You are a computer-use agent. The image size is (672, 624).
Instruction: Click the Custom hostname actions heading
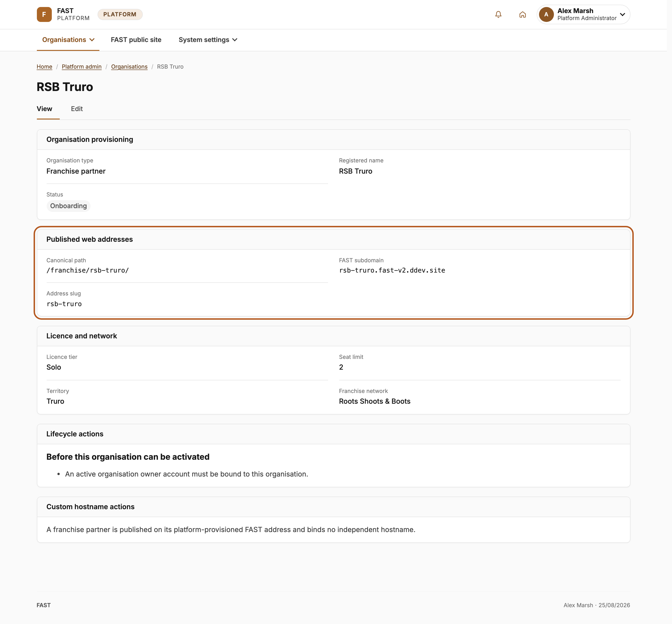point(91,507)
